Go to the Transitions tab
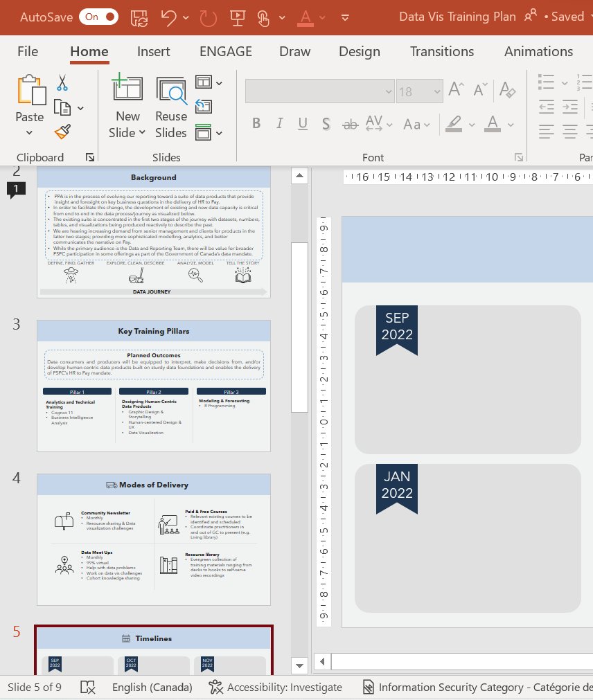 pos(442,51)
